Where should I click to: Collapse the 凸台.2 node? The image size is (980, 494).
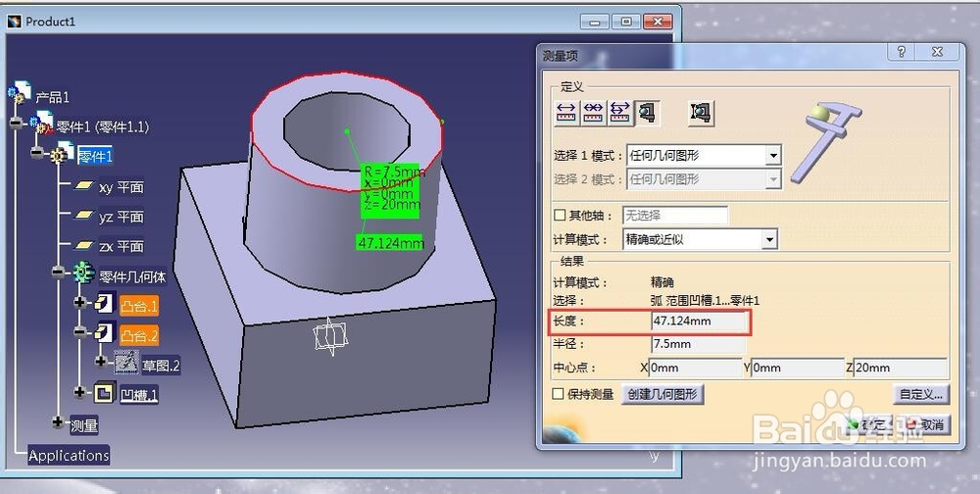pos(80,332)
